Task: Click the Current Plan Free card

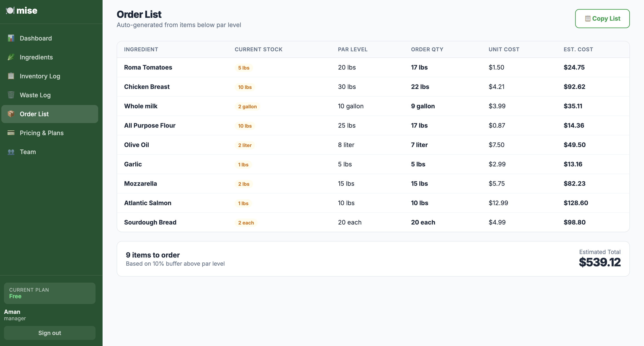Action: click(50, 293)
